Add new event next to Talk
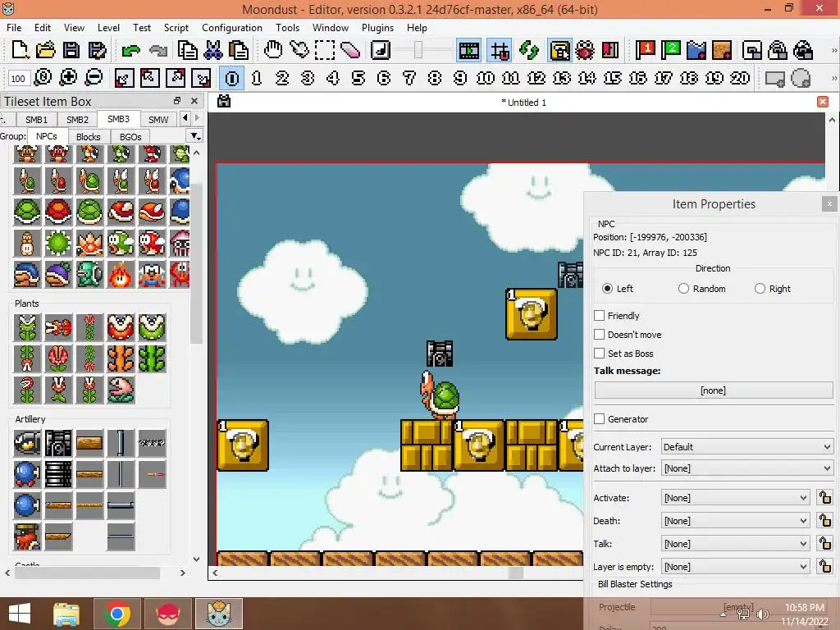This screenshot has width=840, height=630. [825, 544]
